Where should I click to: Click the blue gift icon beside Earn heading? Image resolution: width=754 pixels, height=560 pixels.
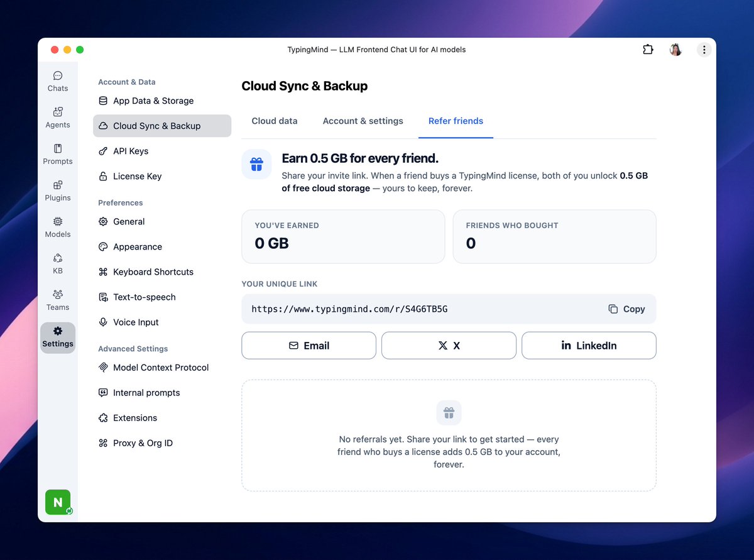[x=256, y=165]
